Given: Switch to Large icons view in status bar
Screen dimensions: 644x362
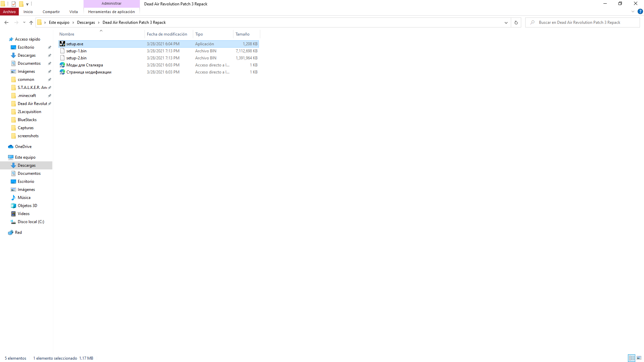Looking at the screenshot, I should point(639,358).
